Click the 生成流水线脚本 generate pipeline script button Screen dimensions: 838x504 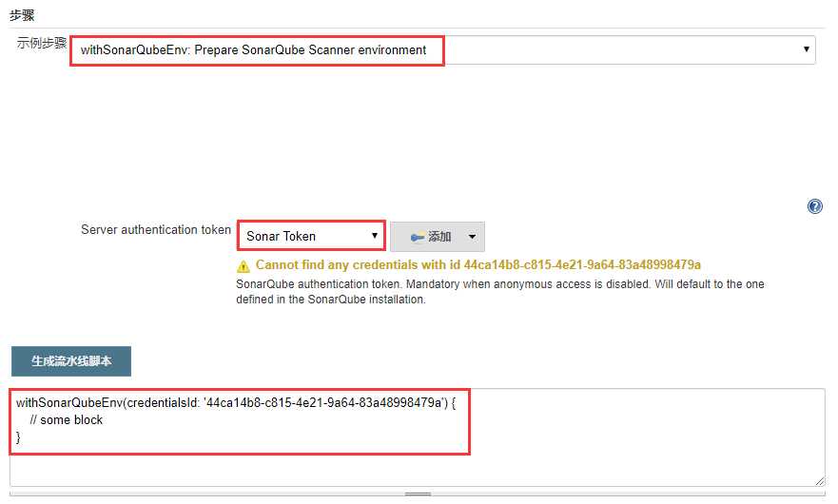pos(71,361)
